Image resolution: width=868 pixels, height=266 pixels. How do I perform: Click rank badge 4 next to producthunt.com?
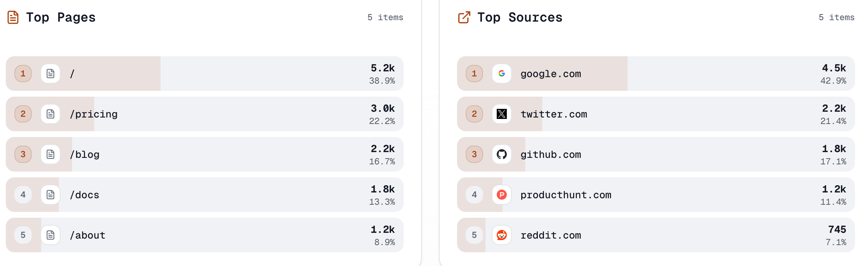pos(474,195)
